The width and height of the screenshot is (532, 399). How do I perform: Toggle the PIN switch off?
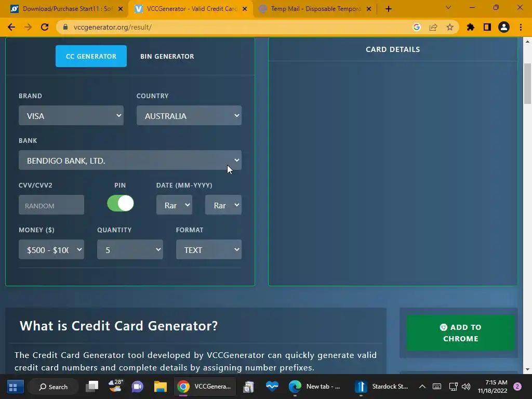coord(121,204)
